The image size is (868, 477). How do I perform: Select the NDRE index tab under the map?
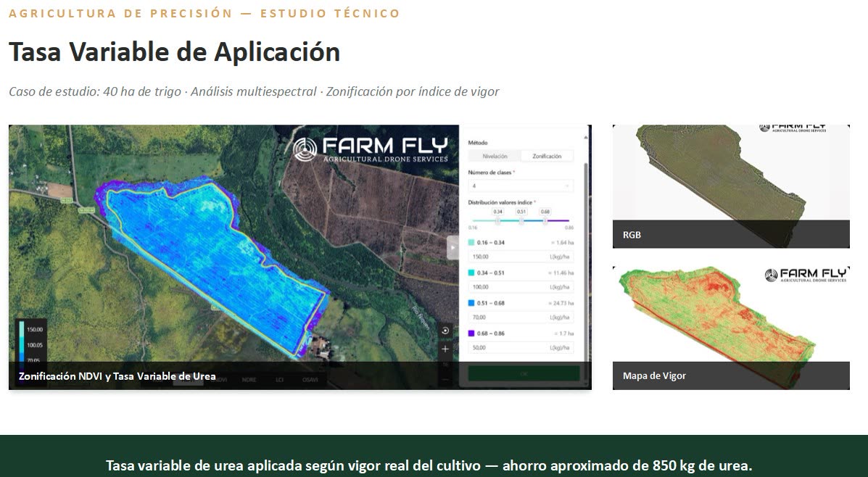249,380
